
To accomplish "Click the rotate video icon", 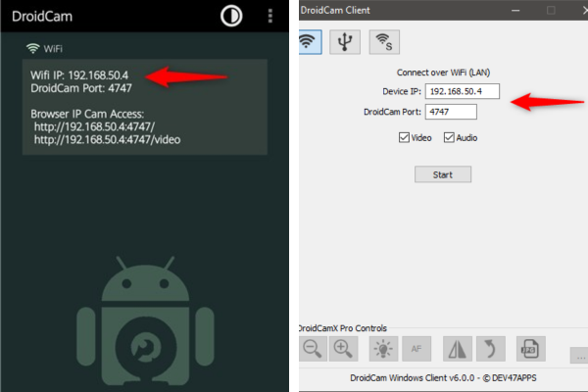I will tap(491, 349).
